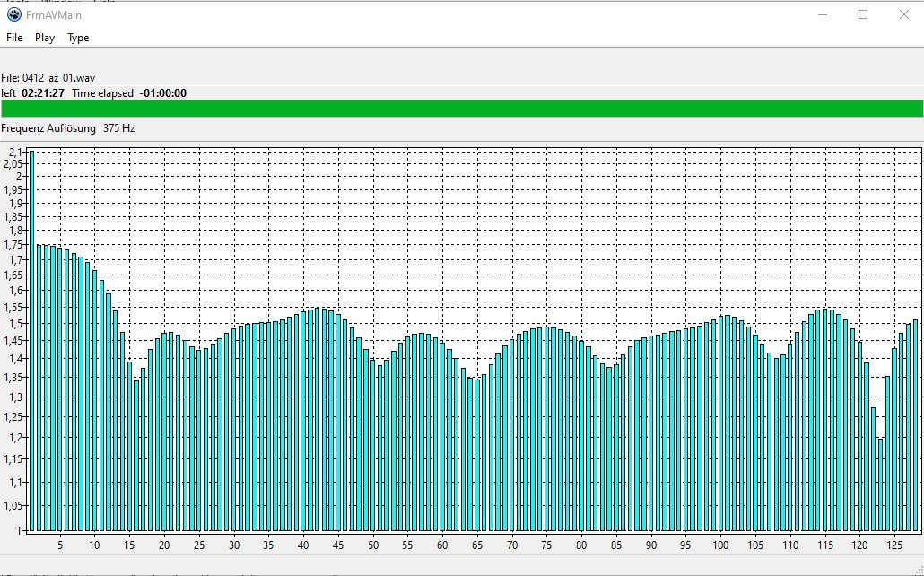Click the y-axis label 1,75
Viewport: 924px width, 576px height.
pos(13,245)
